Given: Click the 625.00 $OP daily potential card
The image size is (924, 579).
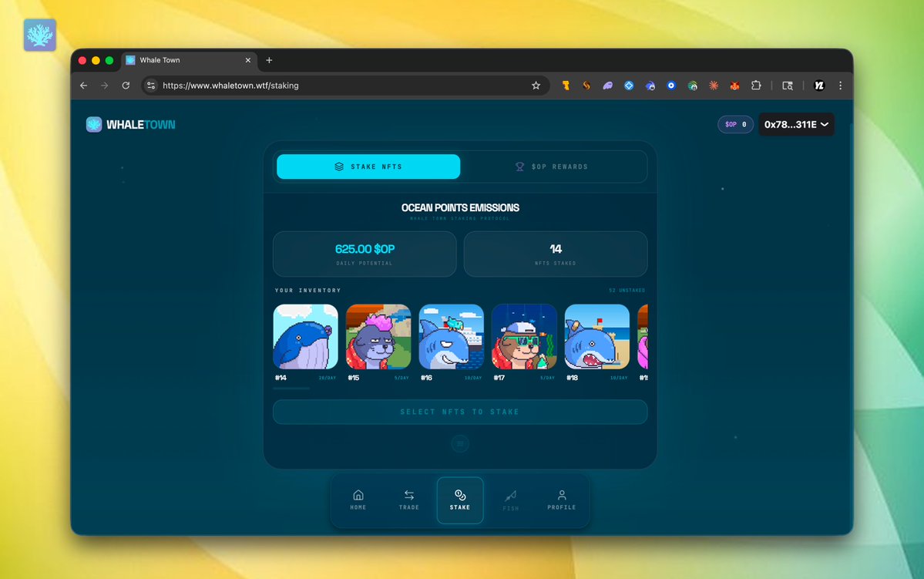Looking at the screenshot, I should [x=365, y=254].
